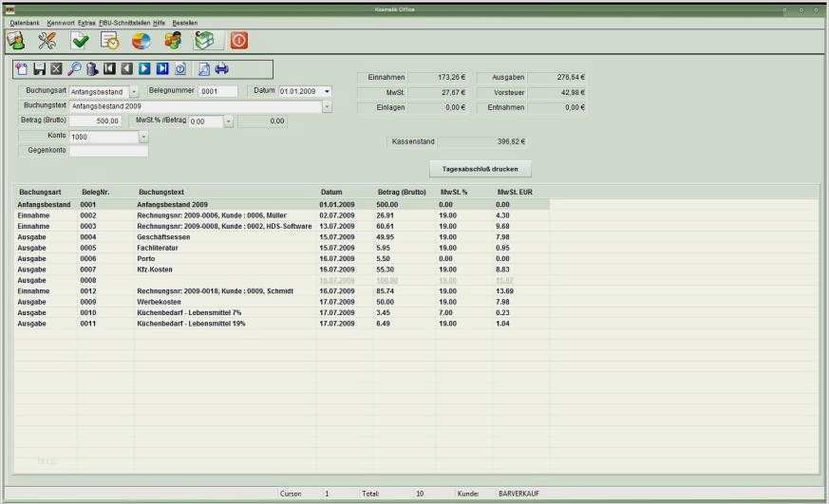Screen dimensions: 829x504
Task: Open the pie chart statistics icon
Action: 141,41
